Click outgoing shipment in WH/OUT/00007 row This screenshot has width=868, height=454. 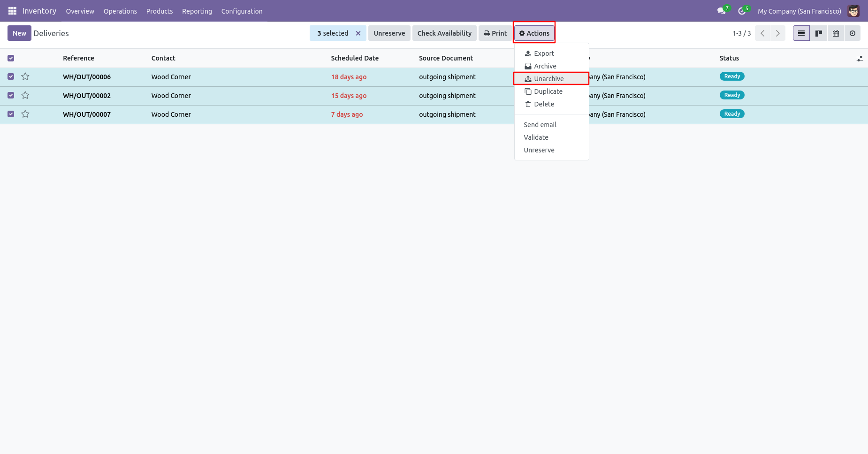coord(447,114)
